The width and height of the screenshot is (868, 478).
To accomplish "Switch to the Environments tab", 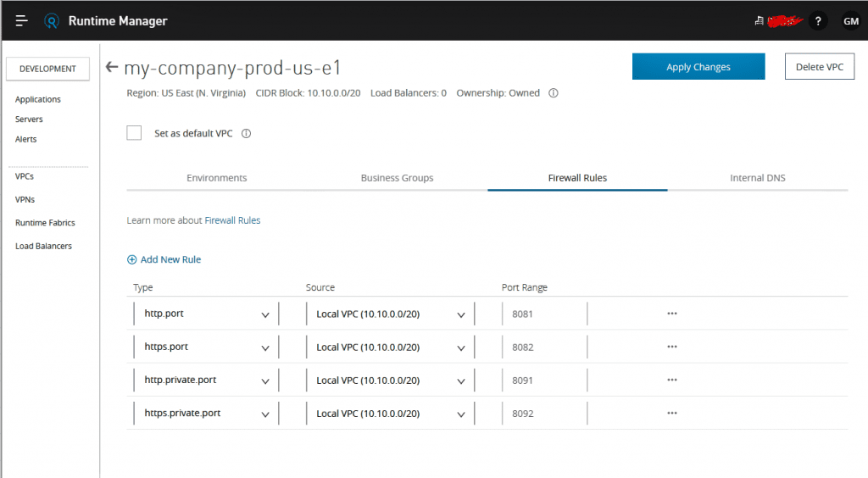I will pyautogui.click(x=216, y=178).
